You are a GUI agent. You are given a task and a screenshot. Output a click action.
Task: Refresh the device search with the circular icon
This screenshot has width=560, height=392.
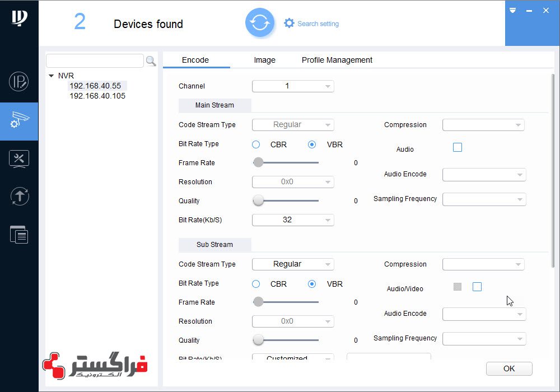tap(260, 22)
